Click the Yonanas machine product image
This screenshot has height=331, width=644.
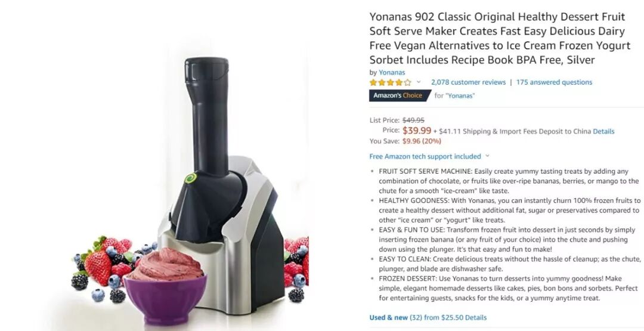[221, 185]
